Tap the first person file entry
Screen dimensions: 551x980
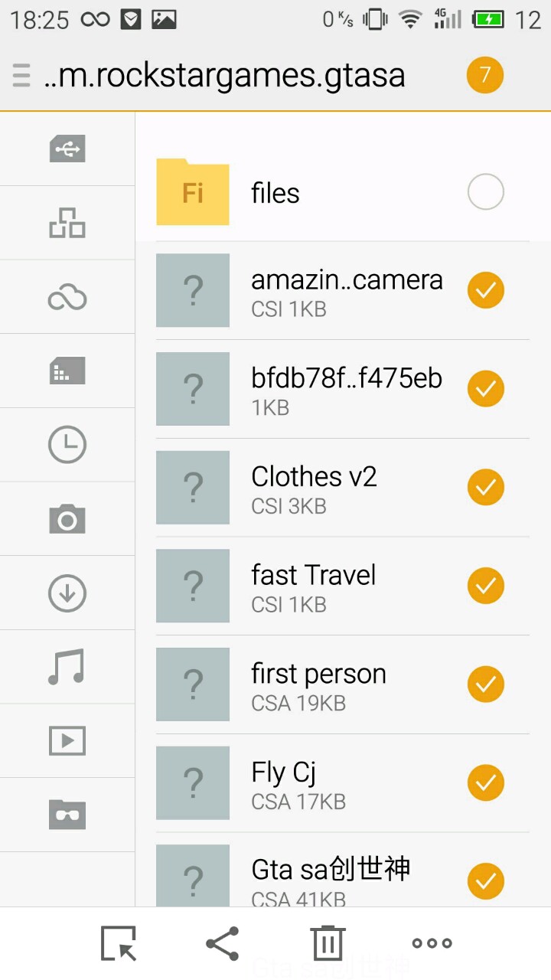tap(318, 684)
